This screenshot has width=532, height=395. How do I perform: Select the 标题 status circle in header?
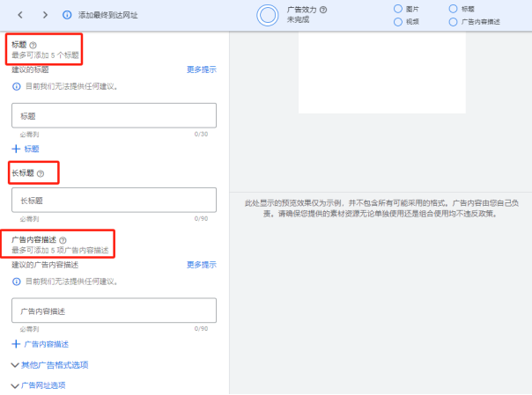point(453,9)
